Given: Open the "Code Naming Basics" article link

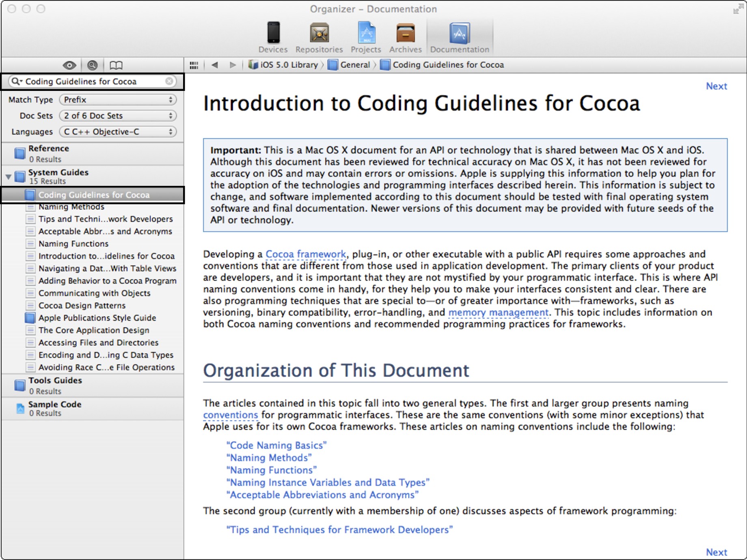Looking at the screenshot, I should pyautogui.click(x=276, y=446).
